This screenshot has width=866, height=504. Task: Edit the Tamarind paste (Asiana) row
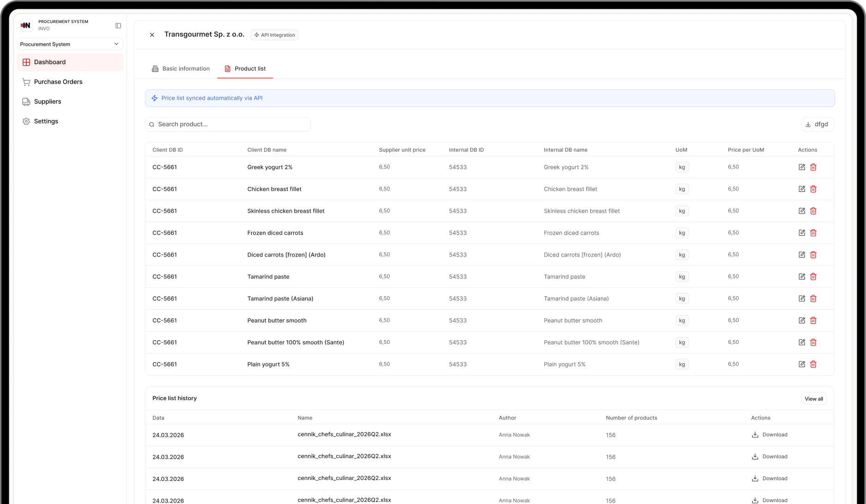click(x=802, y=299)
